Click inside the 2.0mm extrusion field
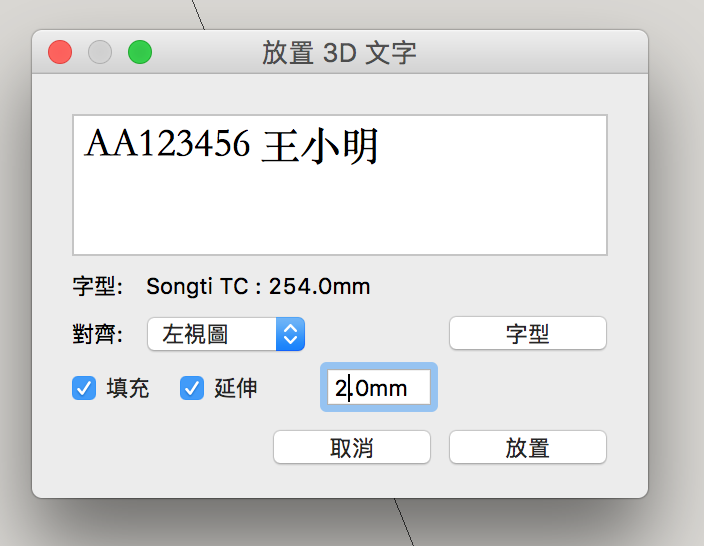This screenshot has width=704, height=546. (378, 387)
